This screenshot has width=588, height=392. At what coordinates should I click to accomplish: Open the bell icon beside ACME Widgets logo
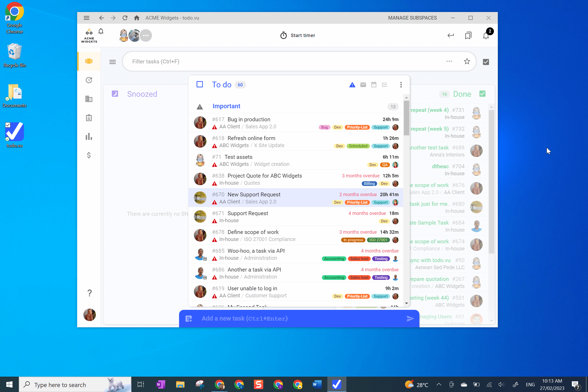101,32
